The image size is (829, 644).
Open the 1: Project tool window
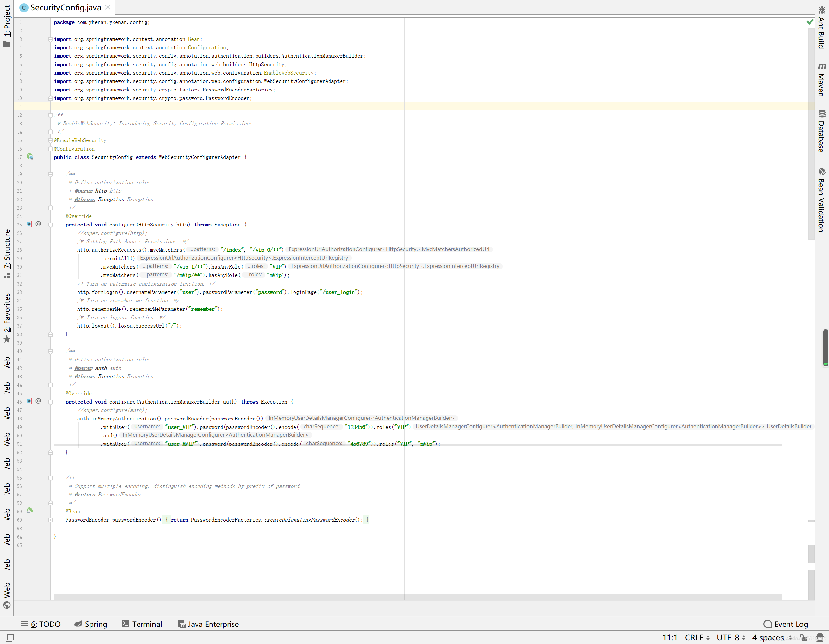coord(7,26)
